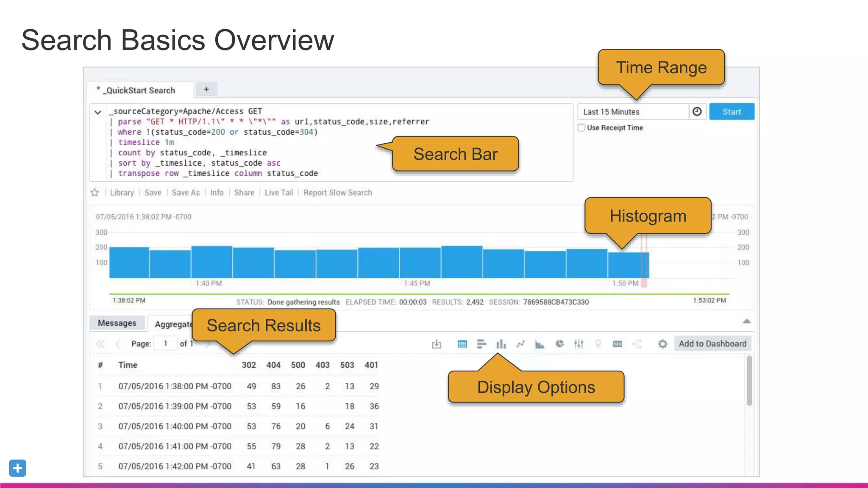The image size is (868, 488).
Task: Click the 1:53:02 PM end time label
Action: [x=709, y=300]
